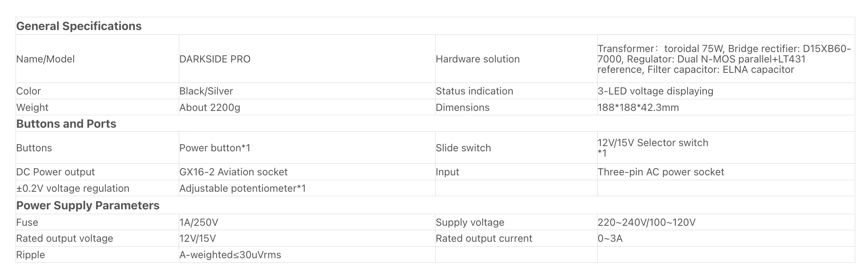Viewport: 868px width, 277px height.
Task: Click the Black/Silver color value
Action: click(x=206, y=91)
